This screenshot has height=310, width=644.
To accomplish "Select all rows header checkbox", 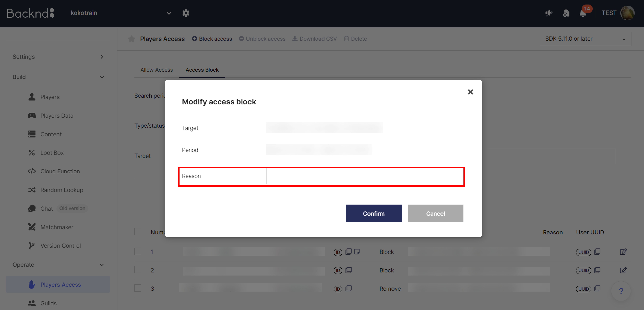I will pyautogui.click(x=138, y=231).
